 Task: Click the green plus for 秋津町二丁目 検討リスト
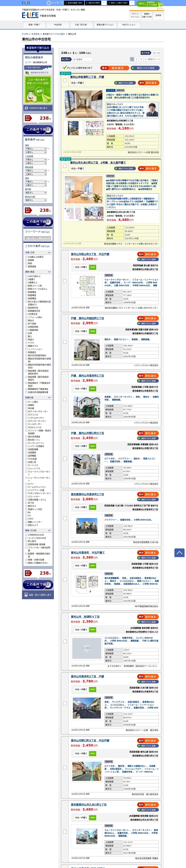coord(116,83)
